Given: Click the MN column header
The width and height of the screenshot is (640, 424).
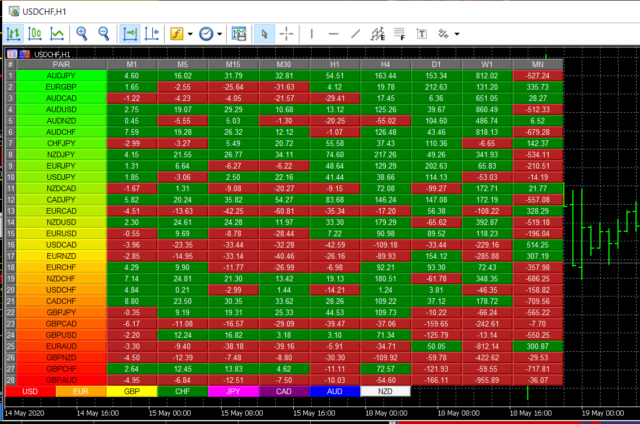Looking at the screenshot, I should pyautogui.click(x=538, y=64).
